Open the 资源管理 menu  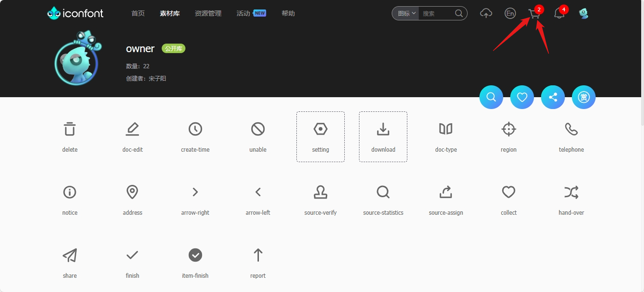[x=208, y=13]
